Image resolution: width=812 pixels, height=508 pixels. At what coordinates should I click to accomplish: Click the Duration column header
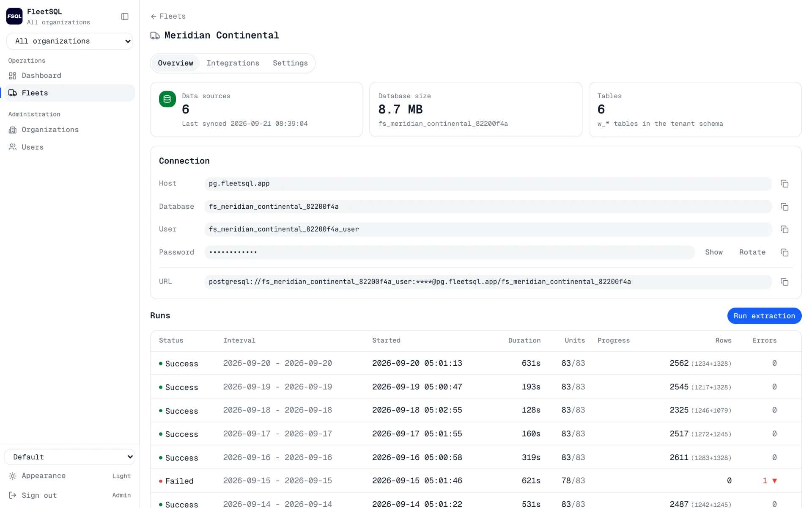coord(524,340)
